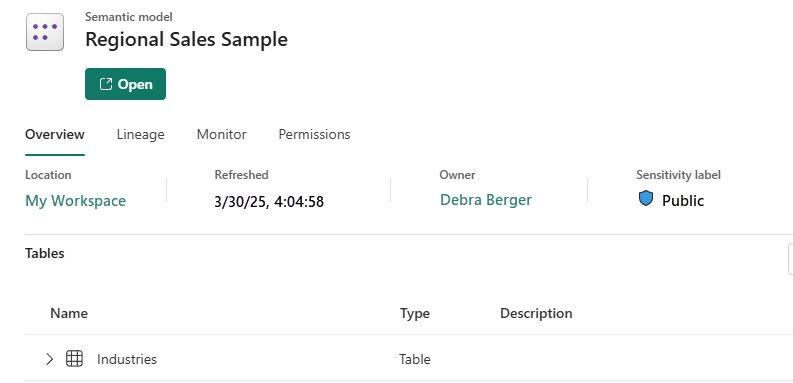Follow the My Workspace location link
This screenshot has width=793, height=383.
click(75, 201)
